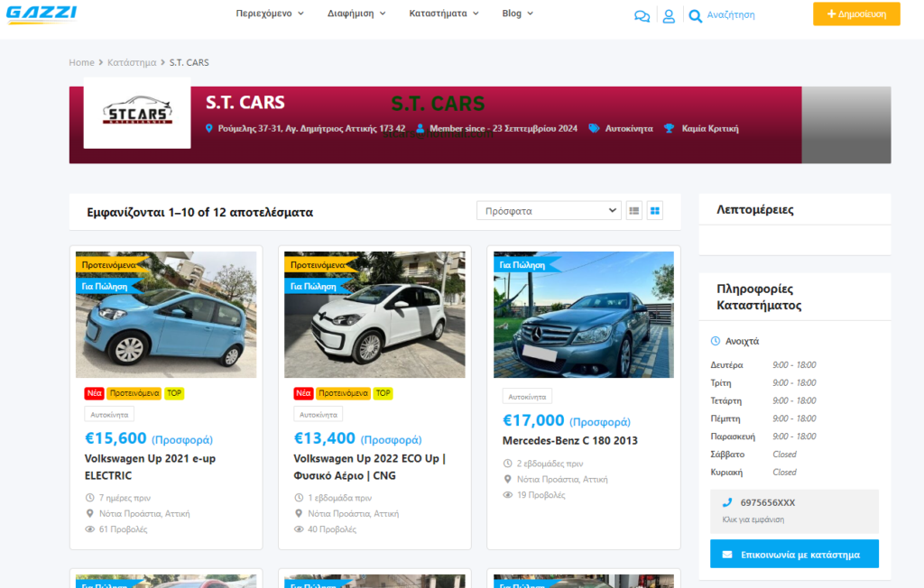The height and width of the screenshot is (588, 924).
Task: Open Volkswagen Up 2021 e-up ELECTRIC listing
Action: coord(151,466)
